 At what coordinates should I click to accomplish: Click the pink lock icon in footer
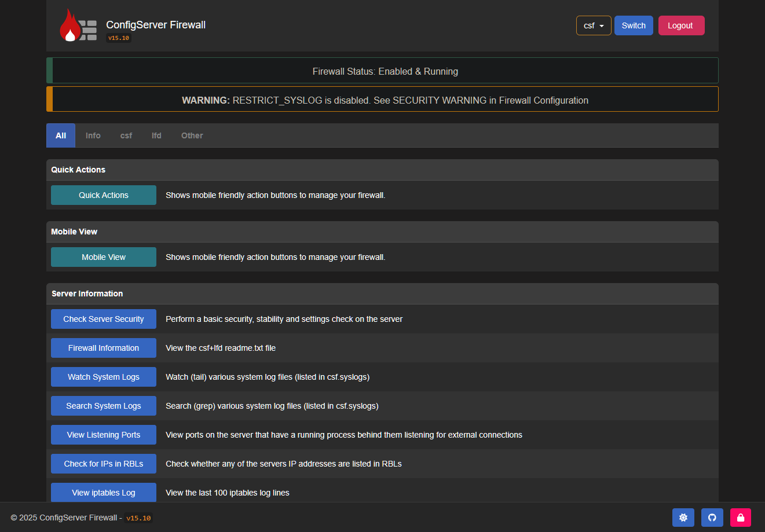coord(741,518)
